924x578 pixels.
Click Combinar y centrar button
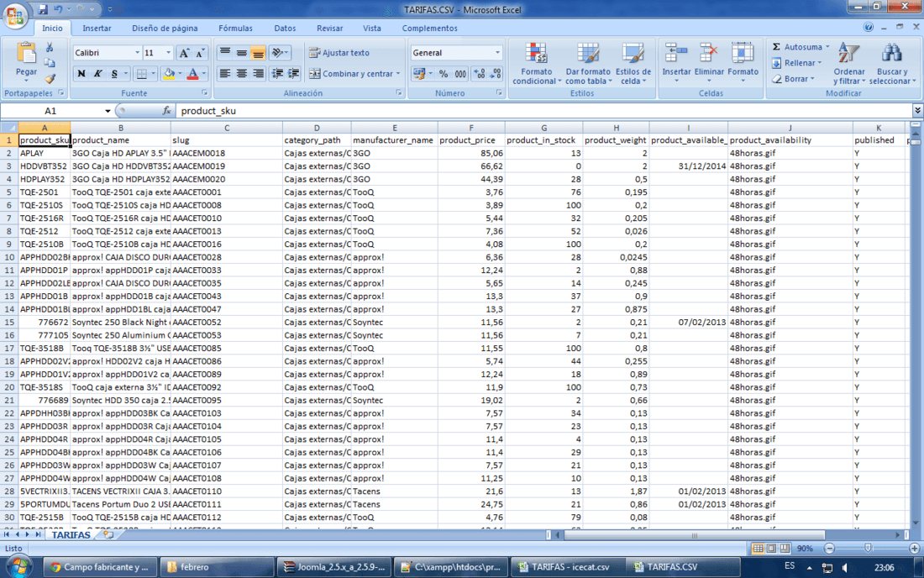coord(350,74)
